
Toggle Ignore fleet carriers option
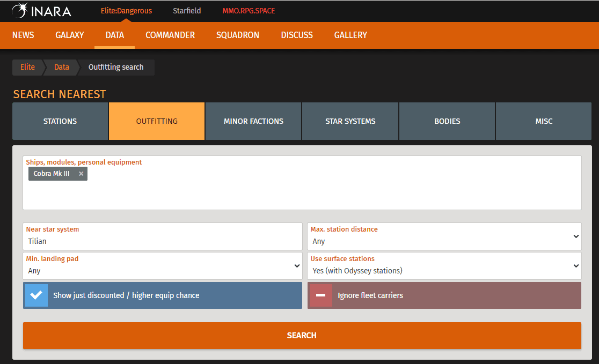pyautogui.click(x=320, y=295)
